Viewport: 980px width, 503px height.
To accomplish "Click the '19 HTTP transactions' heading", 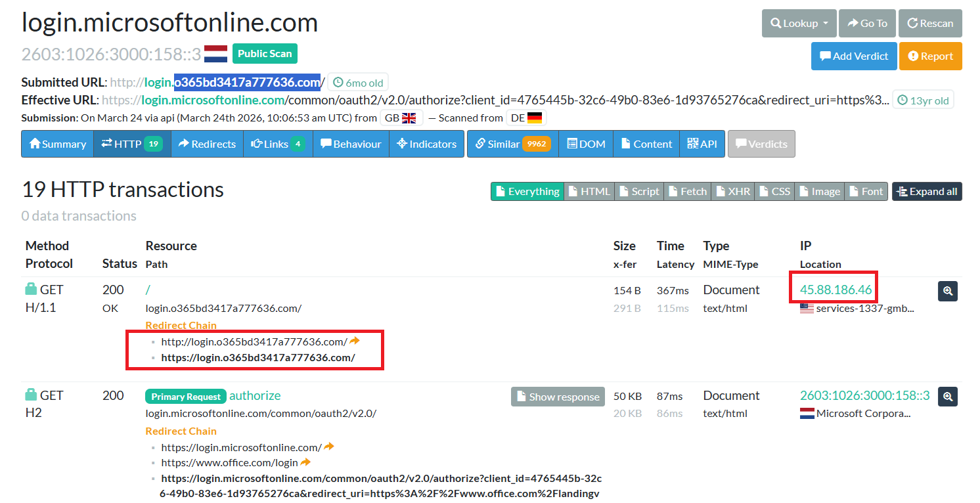I will click(123, 190).
